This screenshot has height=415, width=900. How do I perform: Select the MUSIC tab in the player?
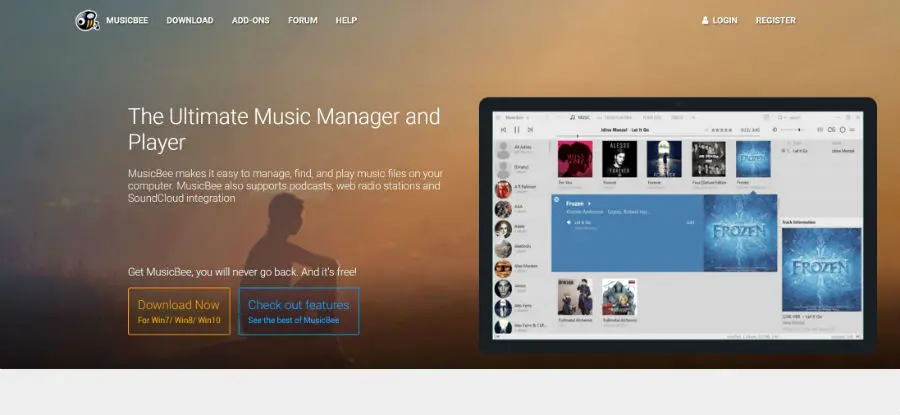pyautogui.click(x=580, y=117)
